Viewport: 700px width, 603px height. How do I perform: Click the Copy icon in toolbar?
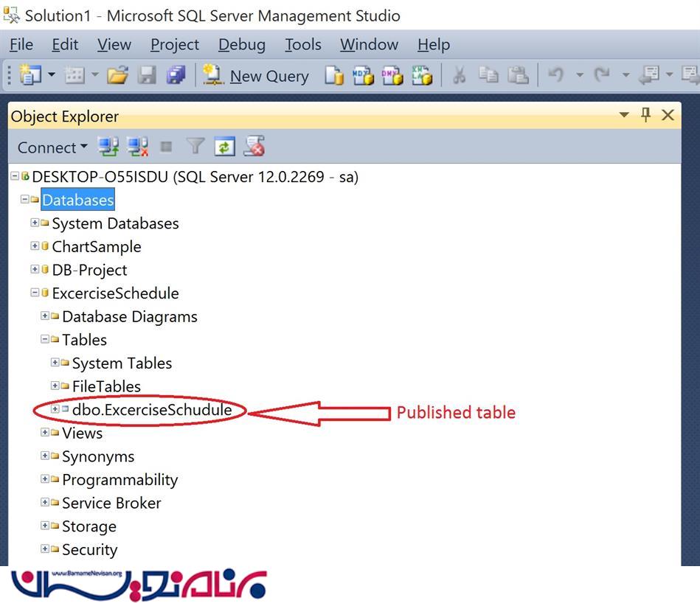click(x=488, y=75)
